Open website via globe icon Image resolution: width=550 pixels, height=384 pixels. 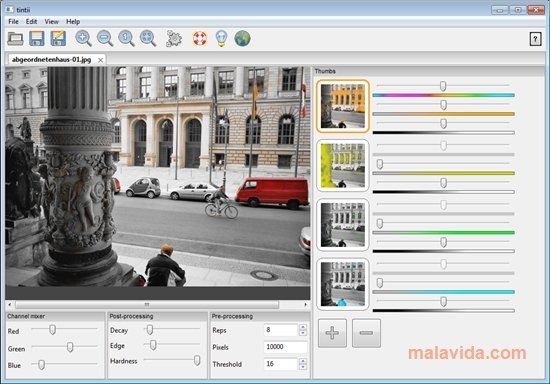242,39
